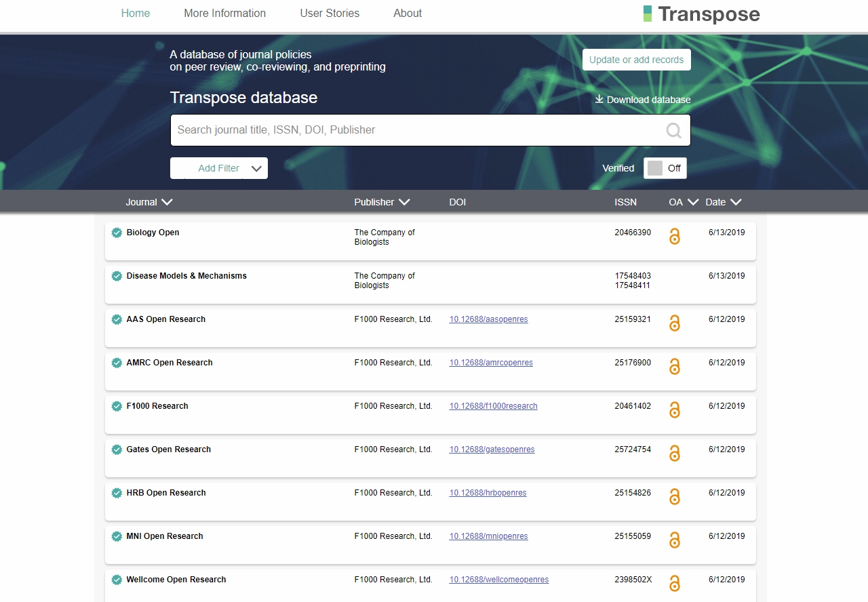
Task: Select the F1000 Research journal title
Action: point(157,406)
